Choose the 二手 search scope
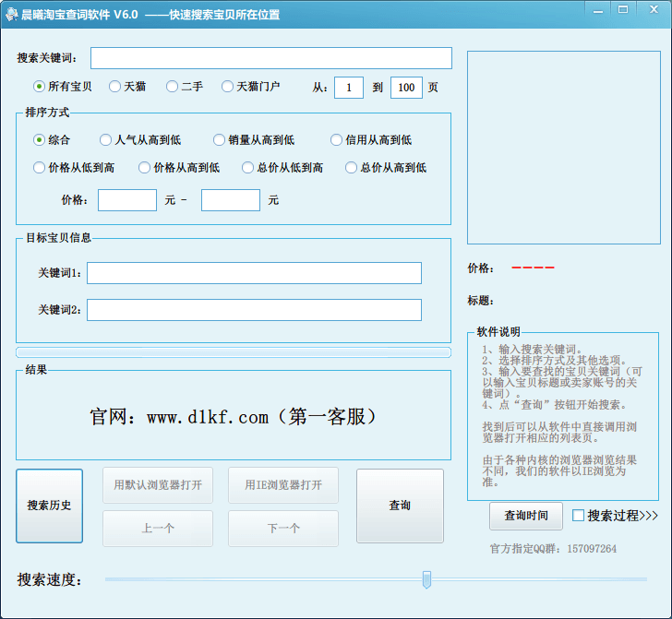The image size is (672, 619). tap(172, 87)
